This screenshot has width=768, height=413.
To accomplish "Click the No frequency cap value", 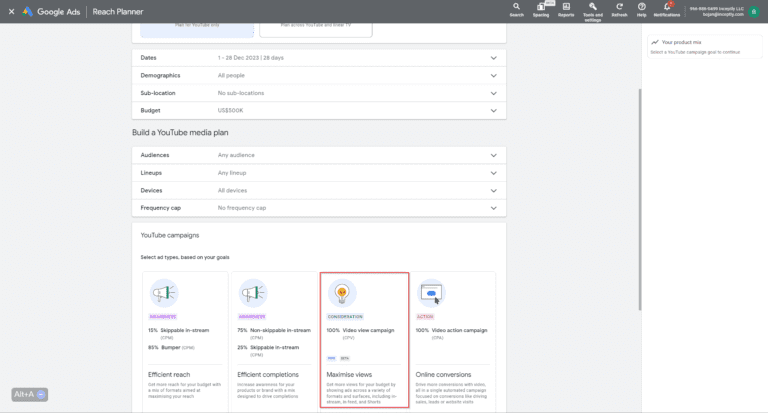I will tap(242, 208).
